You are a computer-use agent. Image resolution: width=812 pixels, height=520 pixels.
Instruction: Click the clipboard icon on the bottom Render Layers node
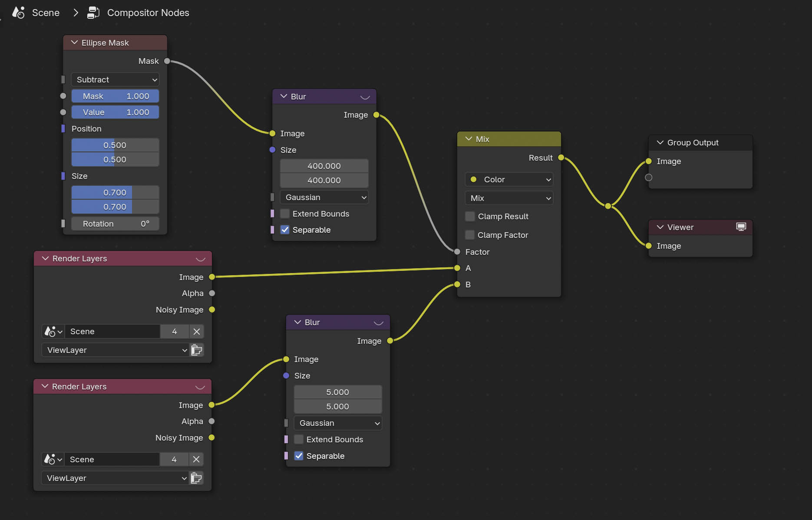pyautogui.click(x=196, y=478)
